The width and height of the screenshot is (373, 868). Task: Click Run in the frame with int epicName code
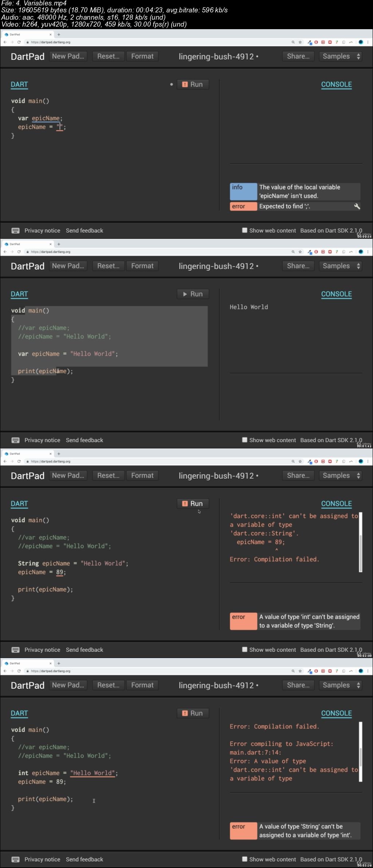coord(193,713)
